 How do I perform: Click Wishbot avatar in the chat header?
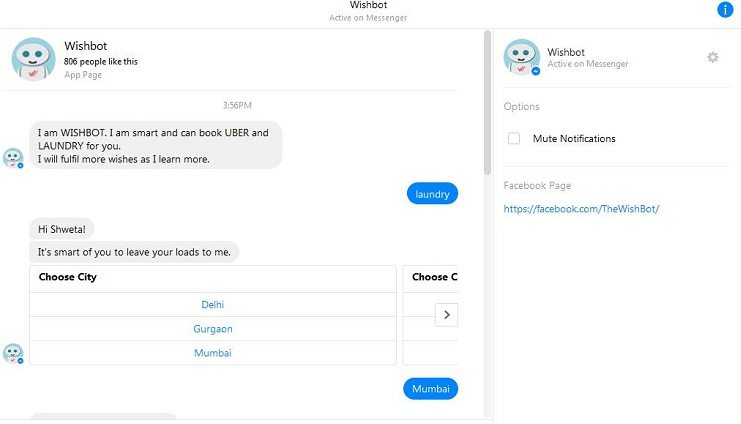tap(33, 59)
